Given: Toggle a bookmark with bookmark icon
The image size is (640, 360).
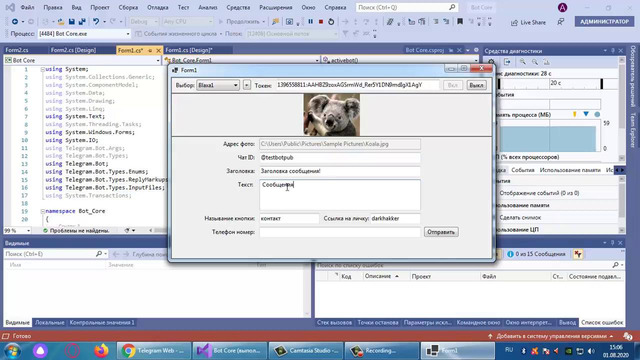Looking at the screenshot, I should [460, 22].
